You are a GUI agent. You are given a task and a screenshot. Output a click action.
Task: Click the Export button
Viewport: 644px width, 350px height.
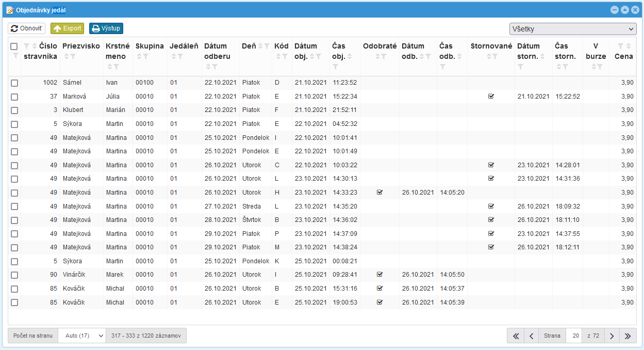(67, 28)
